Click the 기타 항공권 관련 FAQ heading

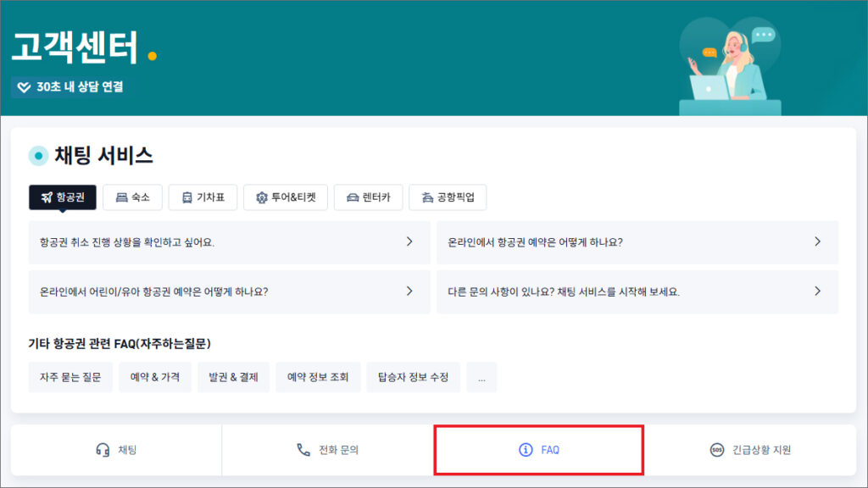120,344
